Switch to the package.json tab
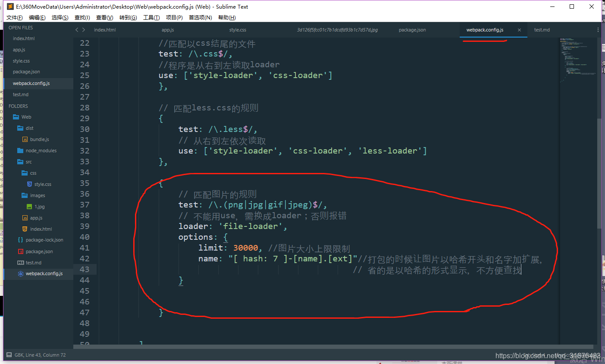This screenshot has height=364, width=605. (412, 30)
